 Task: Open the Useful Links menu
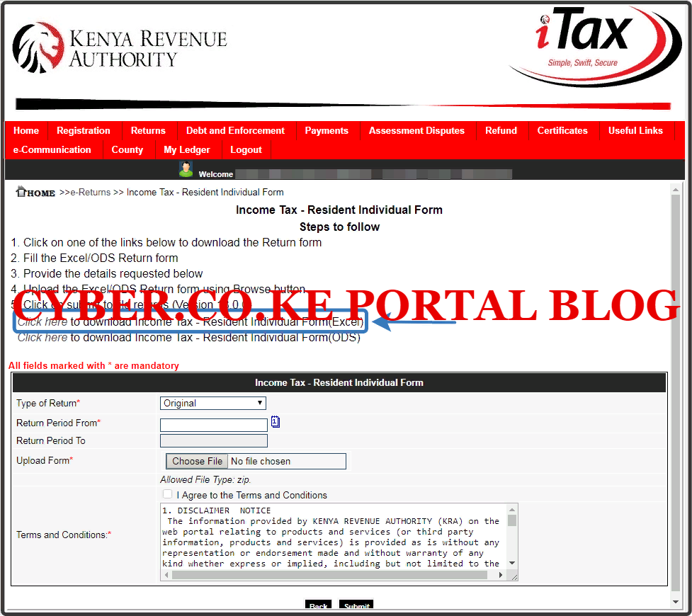pos(635,130)
